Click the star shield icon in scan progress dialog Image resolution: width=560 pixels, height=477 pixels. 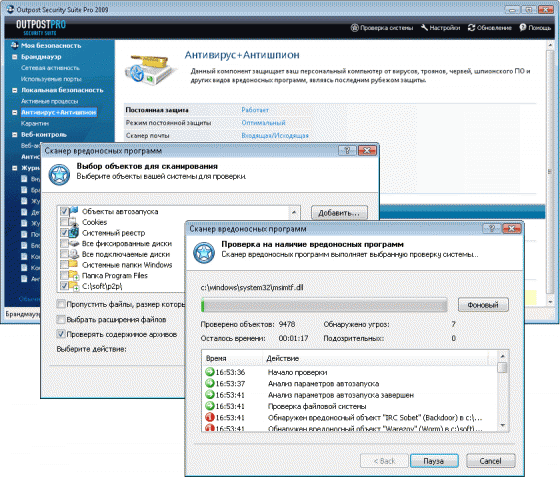(x=204, y=253)
